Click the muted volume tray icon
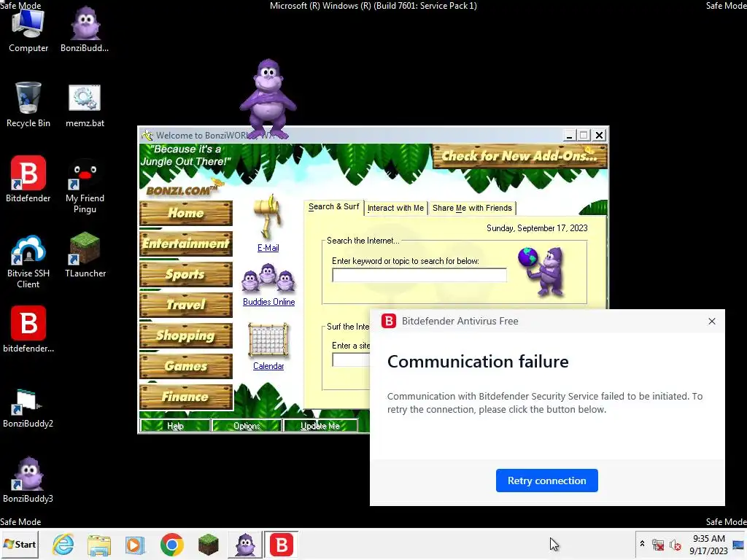747x560 pixels. (676, 545)
